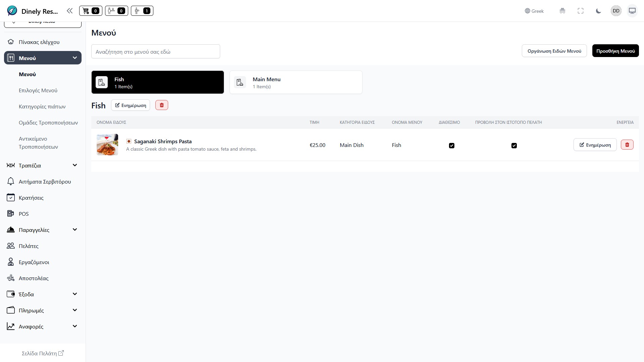This screenshot has width=644, height=362.
Task: Uncheck availability for Saganaki Shrimps Pasta
Action: 451,146
